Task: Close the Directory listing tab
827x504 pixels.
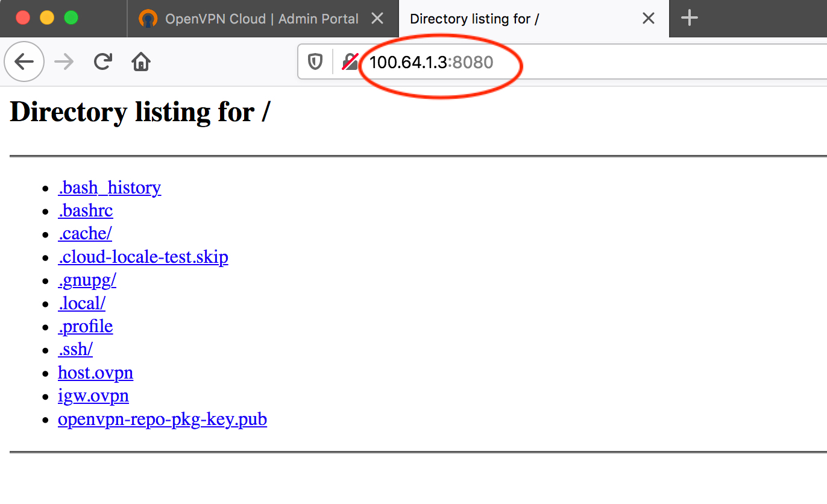Action: click(649, 19)
